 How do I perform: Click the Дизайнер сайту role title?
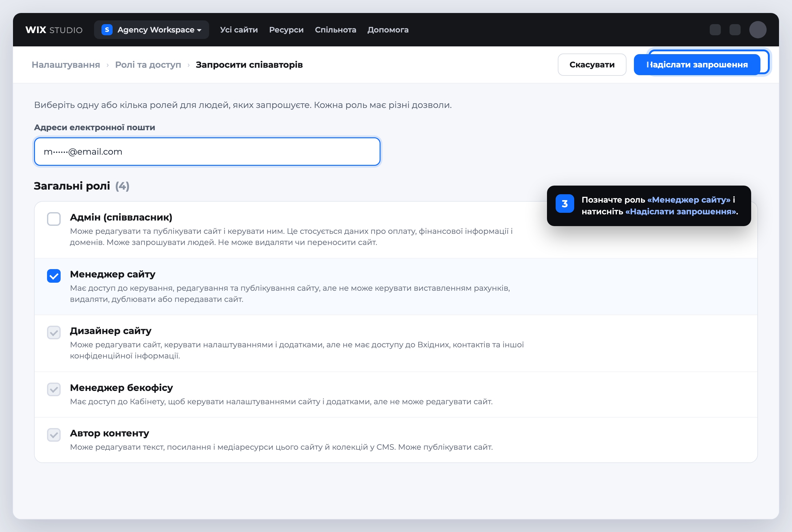tap(111, 331)
